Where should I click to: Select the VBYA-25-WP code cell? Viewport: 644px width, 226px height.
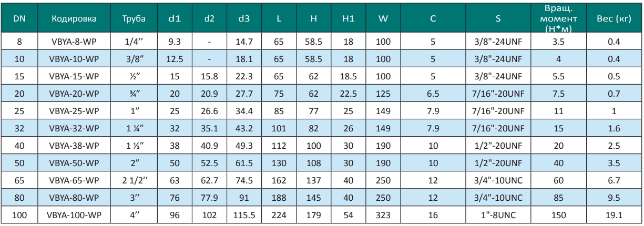tap(74, 112)
